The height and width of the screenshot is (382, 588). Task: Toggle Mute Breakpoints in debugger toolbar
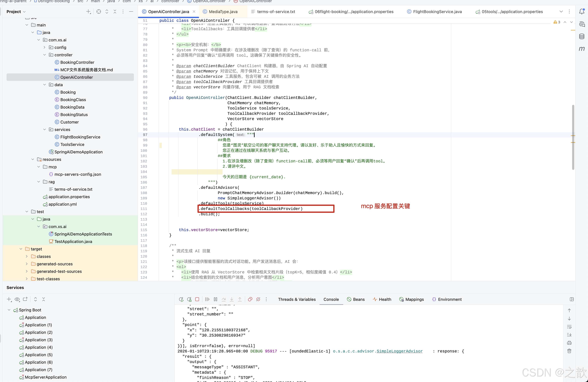pyautogui.click(x=258, y=299)
